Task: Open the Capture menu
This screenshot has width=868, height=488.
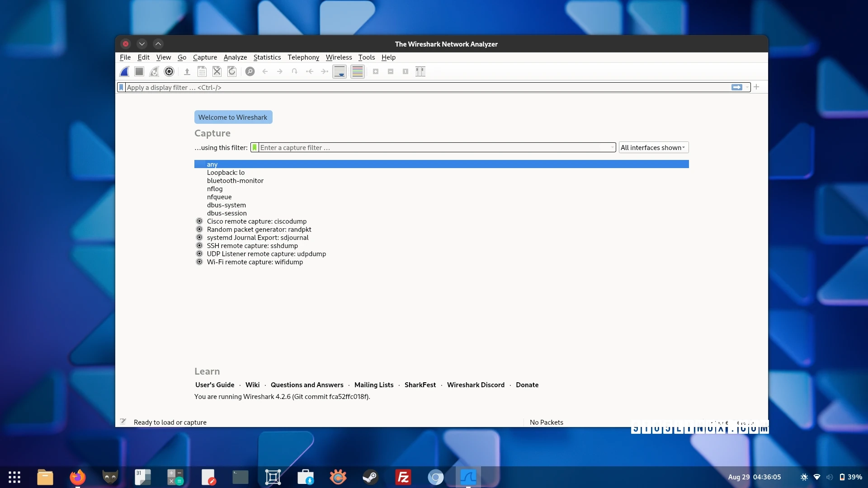Action: point(204,57)
